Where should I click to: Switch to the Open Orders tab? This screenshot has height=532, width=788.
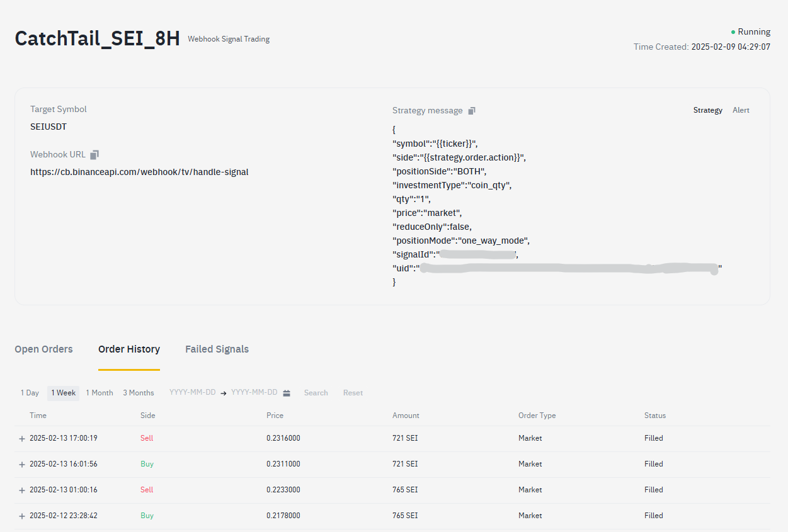[43, 349]
